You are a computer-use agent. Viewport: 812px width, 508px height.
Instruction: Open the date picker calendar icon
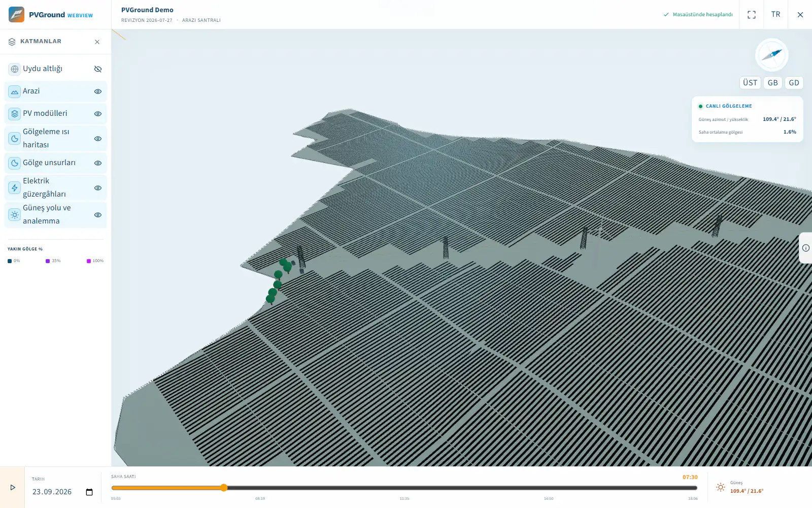(89, 492)
